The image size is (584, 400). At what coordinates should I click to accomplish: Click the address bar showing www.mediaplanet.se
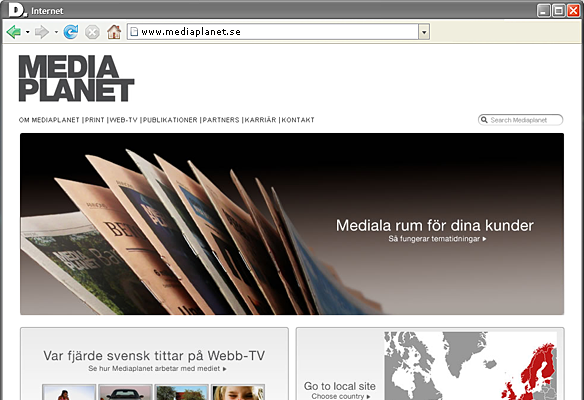click(x=273, y=32)
